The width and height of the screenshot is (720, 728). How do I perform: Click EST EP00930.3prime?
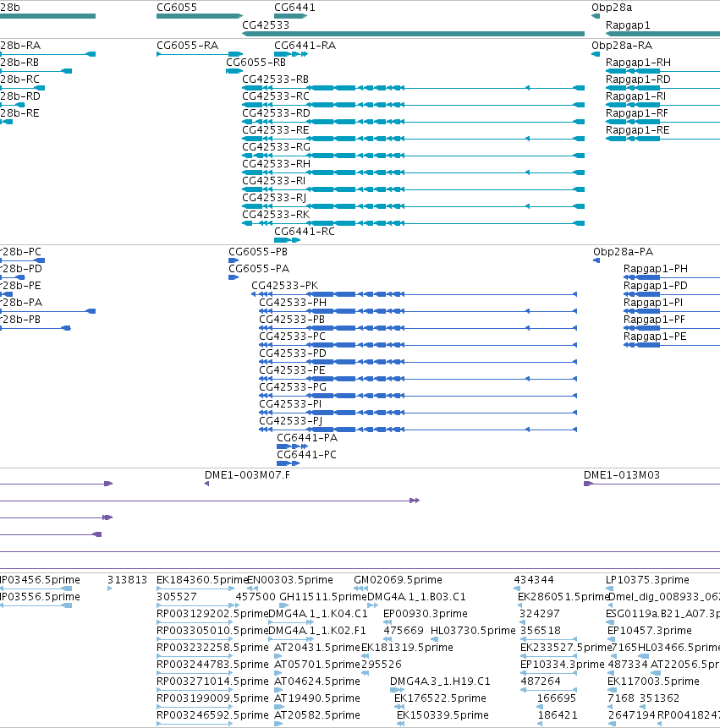(x=425, y=614)
